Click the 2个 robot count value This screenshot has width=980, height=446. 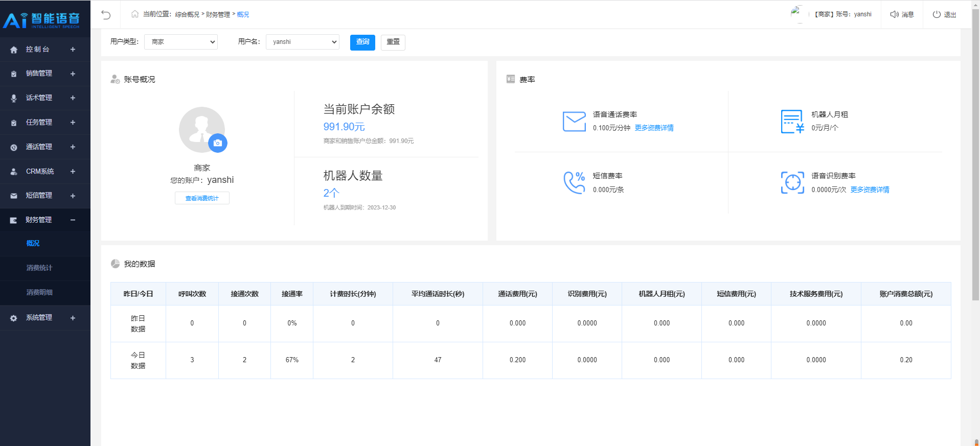(331, 193)
